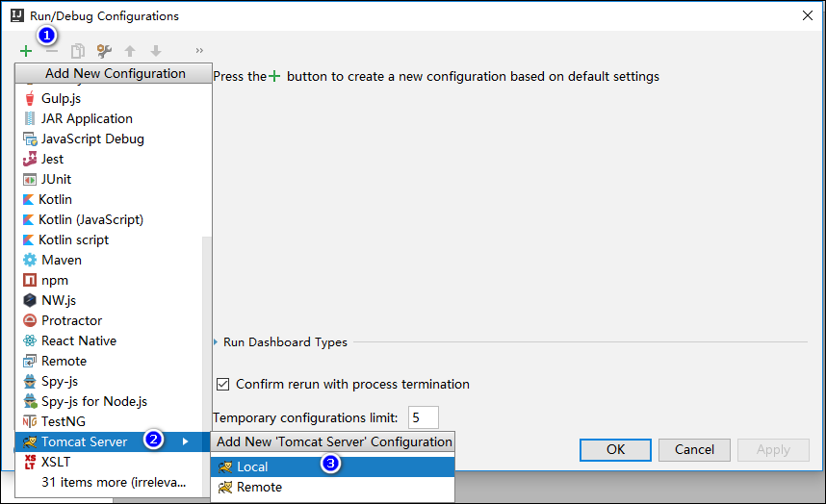Select JavaScript Debug configuration

114,139
